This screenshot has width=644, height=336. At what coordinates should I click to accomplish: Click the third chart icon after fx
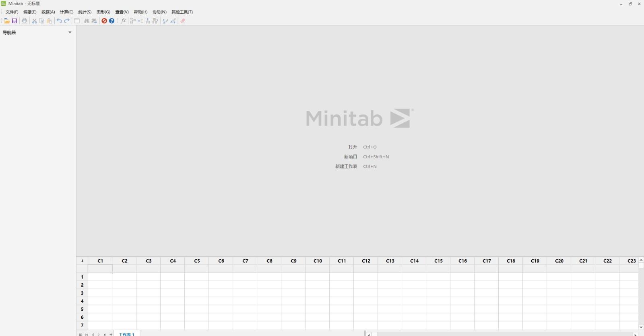tap(148, 21)
